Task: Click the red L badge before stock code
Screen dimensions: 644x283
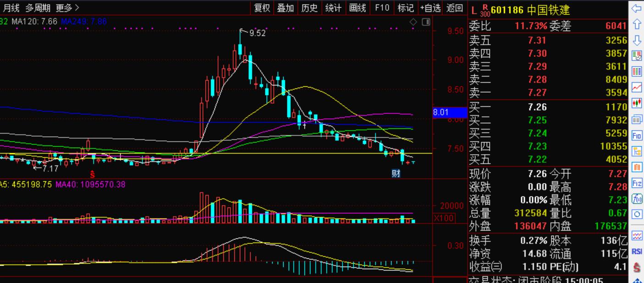Action: [x=474, y=10]
